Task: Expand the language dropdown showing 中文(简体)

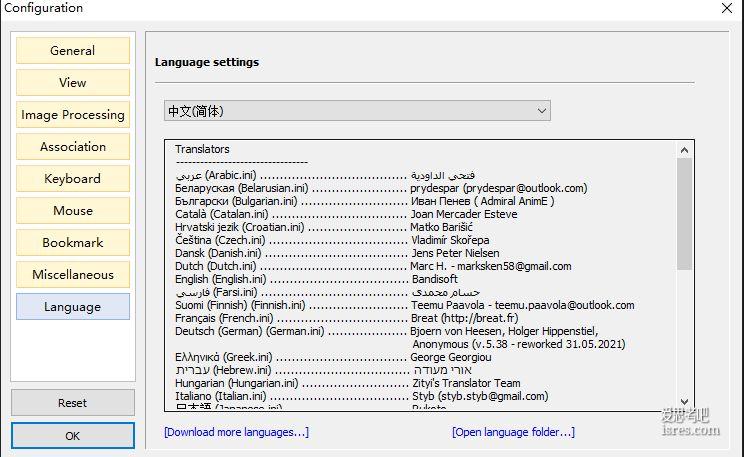Action: (x=357, y=111)
